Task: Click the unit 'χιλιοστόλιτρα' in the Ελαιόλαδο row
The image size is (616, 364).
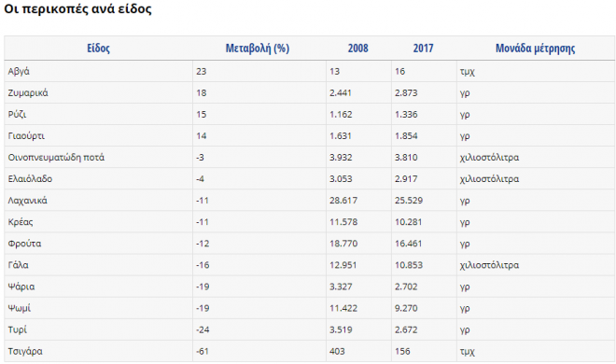Action: pyautogui.click(x=489, y=179)
